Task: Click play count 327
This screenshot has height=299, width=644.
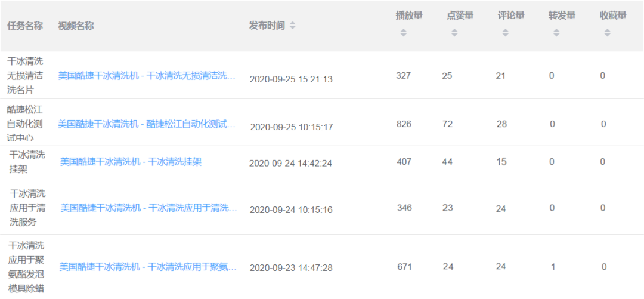Action: (403, 76)
